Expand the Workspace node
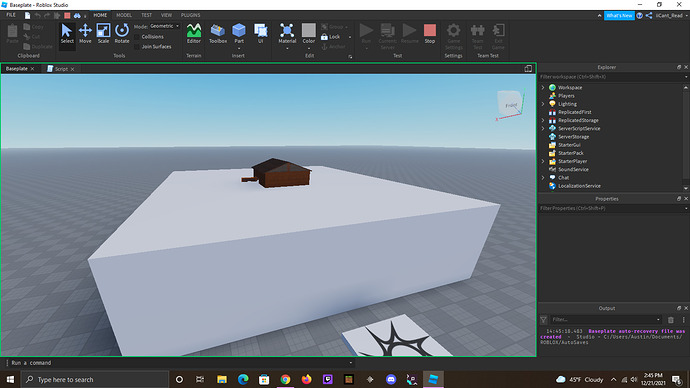 (x=543, y=88)
